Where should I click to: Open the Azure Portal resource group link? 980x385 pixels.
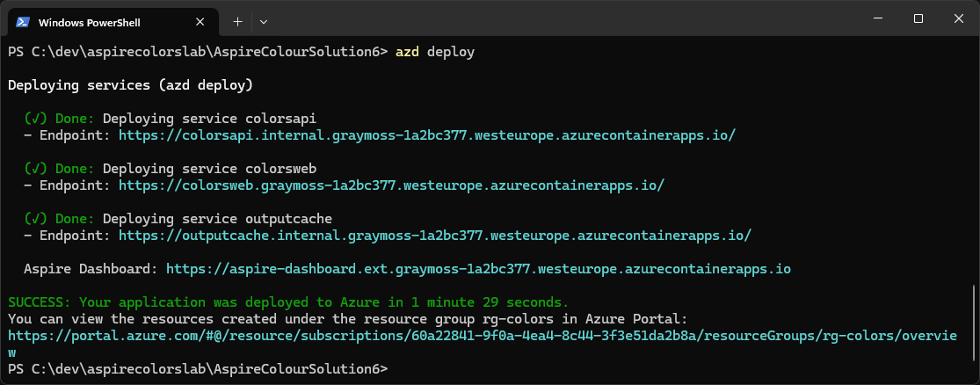click(x=482, y=336)
